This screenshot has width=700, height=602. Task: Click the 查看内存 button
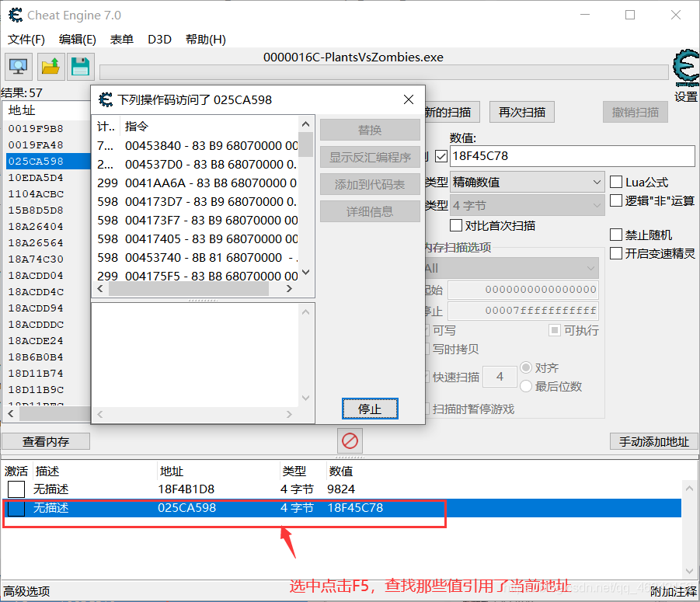(46, 441)
